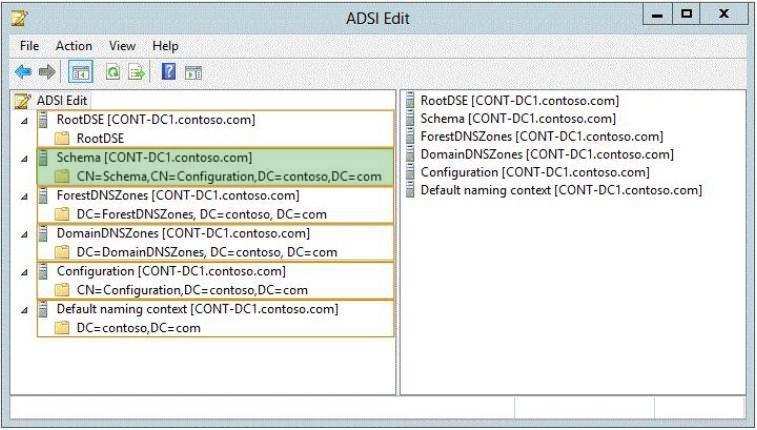
Task: Minimize the ADSI Edit window
Action: tap(657, 14)
